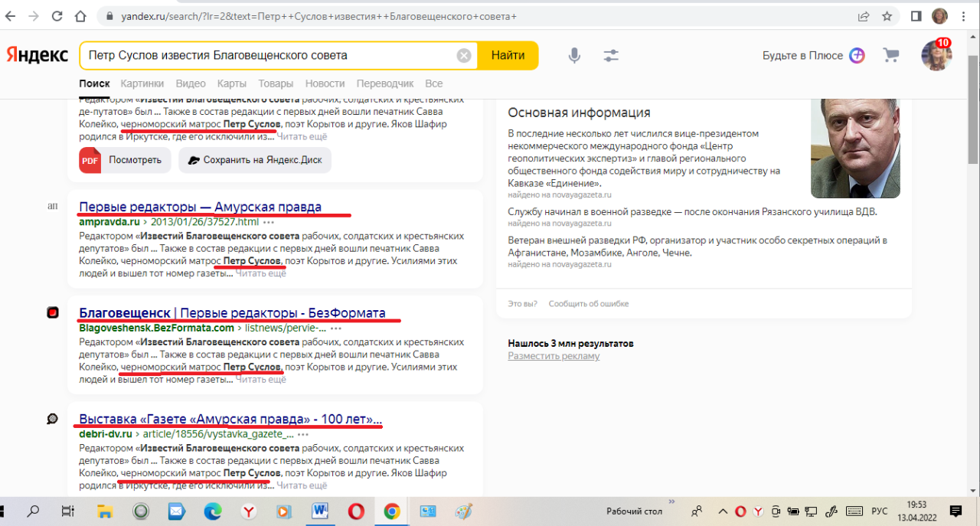Open Yandex Browser from the taskbar

[x=248, y=511]
